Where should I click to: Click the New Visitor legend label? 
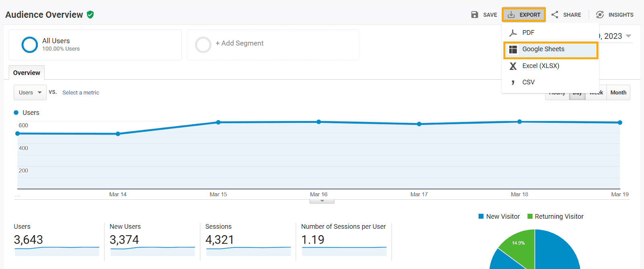[x=503, y=217]
